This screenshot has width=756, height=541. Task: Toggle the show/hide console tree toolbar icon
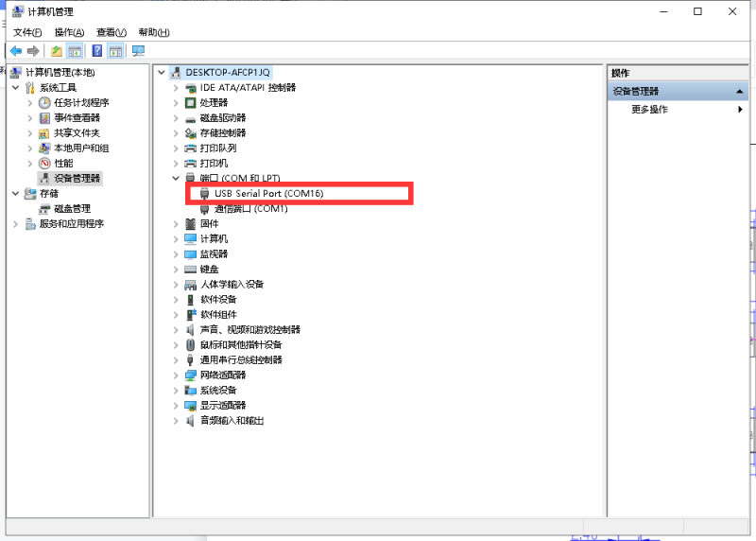pos(75,51)
